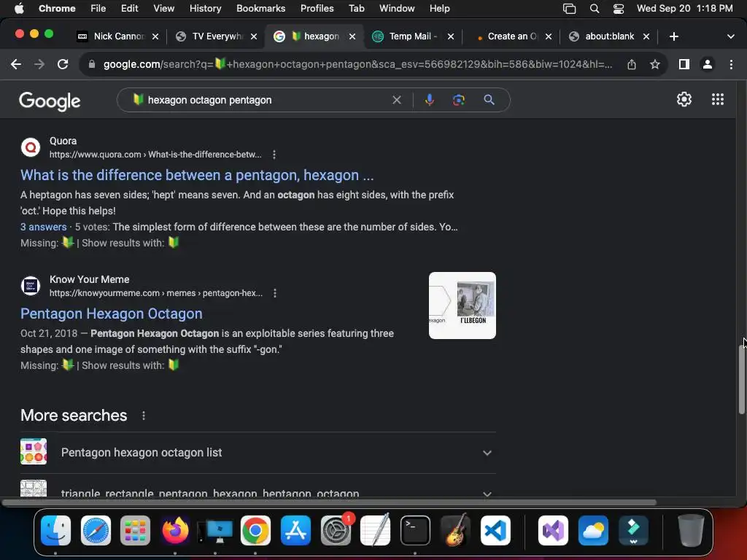The image size is (747, 560).
Task: Click the search query input field
Action: pos(267,100)
